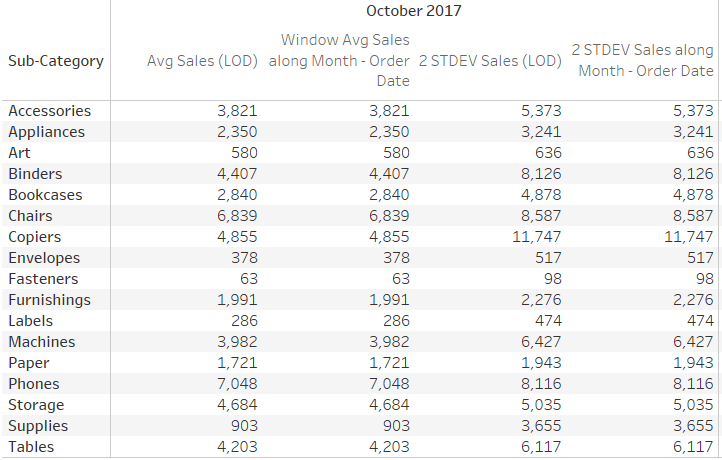722x460 pixels.
Task: Select Storage Window Avg Sales value 4,684
Action: [388, 405]
